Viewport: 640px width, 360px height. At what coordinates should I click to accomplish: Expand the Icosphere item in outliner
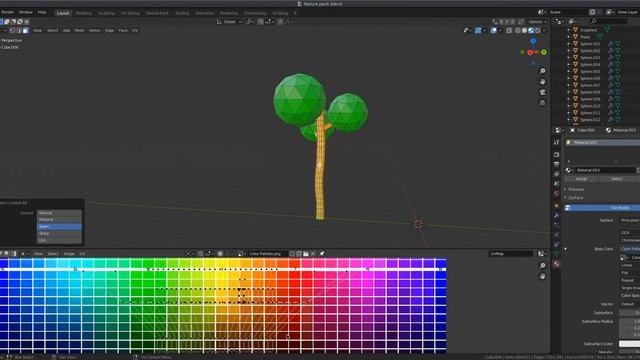(x=569, y=30)
